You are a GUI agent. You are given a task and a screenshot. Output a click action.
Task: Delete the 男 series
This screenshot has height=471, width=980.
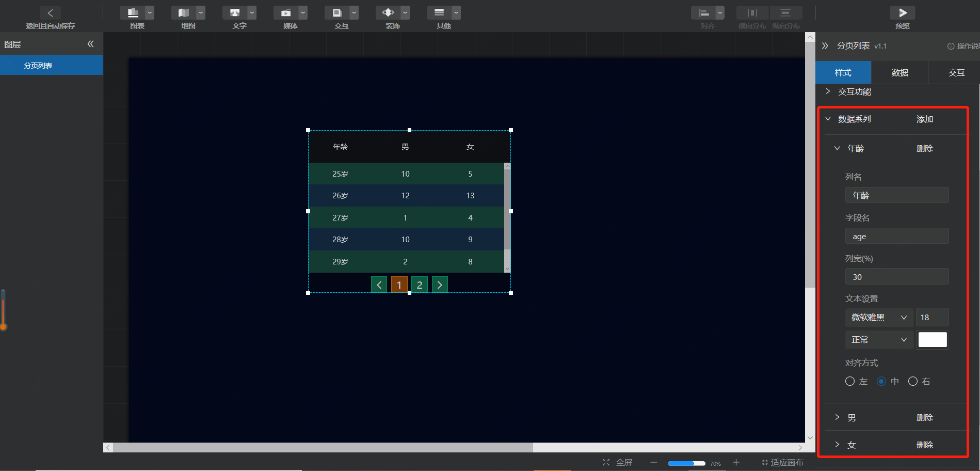pos(925,417)
